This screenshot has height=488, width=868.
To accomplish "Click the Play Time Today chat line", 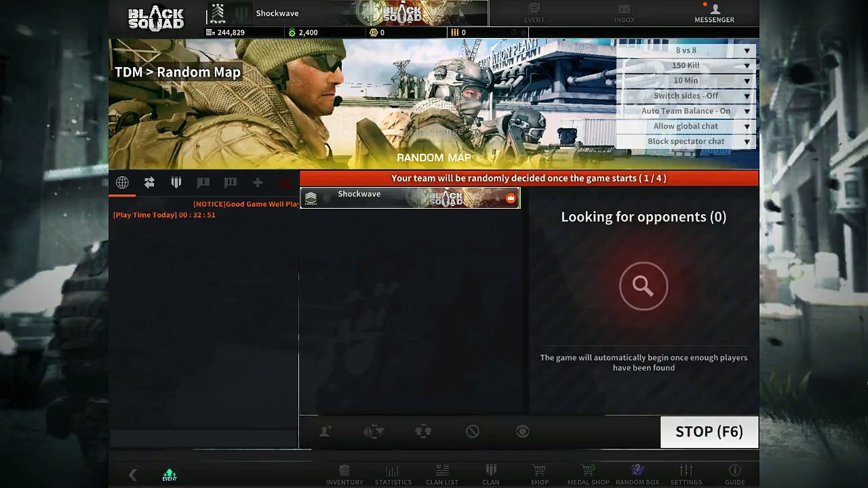I will pos(164,215).
